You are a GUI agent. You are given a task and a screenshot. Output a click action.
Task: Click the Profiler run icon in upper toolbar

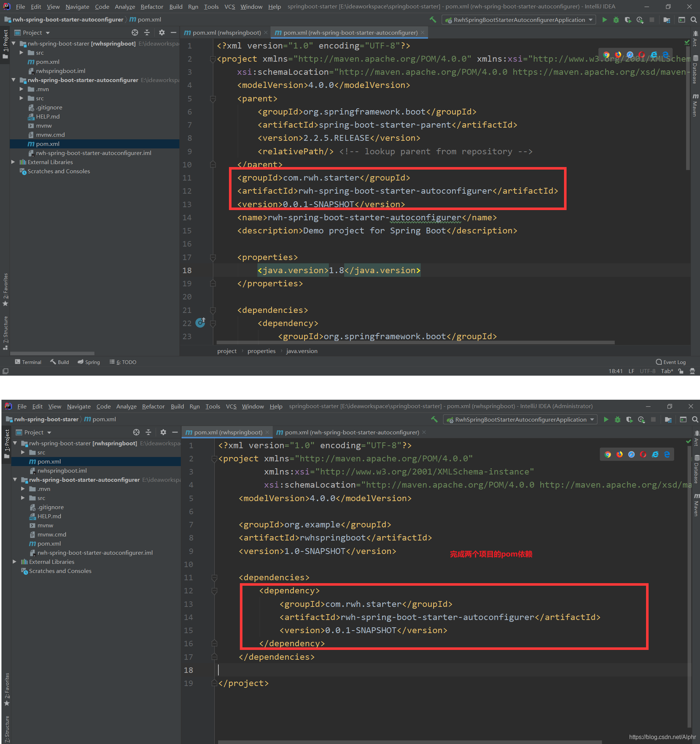pyautogui.click(x=640, y=20)
